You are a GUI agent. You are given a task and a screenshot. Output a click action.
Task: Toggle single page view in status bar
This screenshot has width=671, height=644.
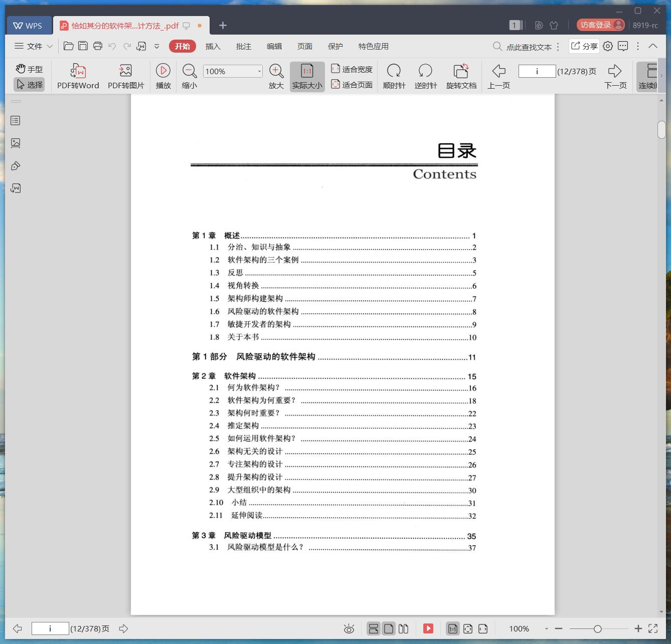pos(389,628)
